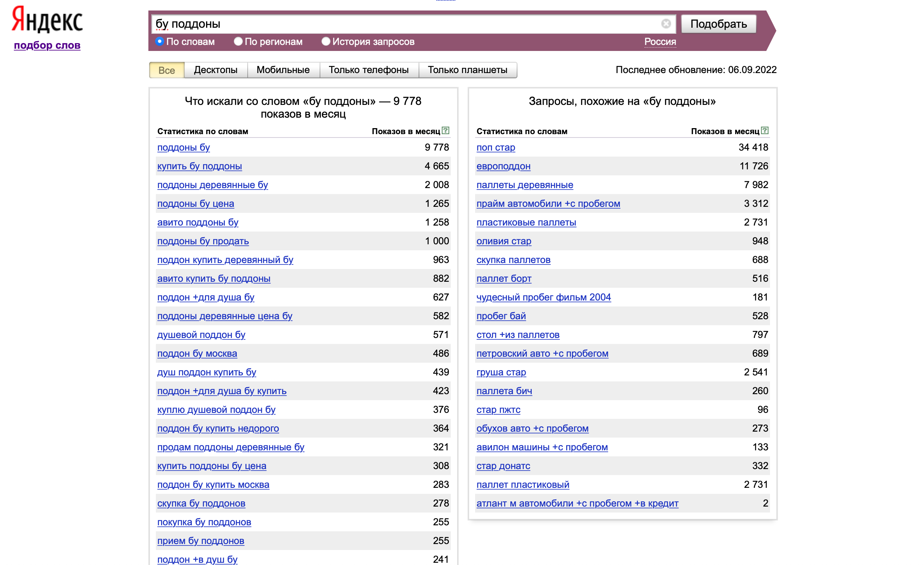Open 'продам поддоны деревянные бу' link
Viewport: 924px width, 565px height.
click(x=230, y=447)
